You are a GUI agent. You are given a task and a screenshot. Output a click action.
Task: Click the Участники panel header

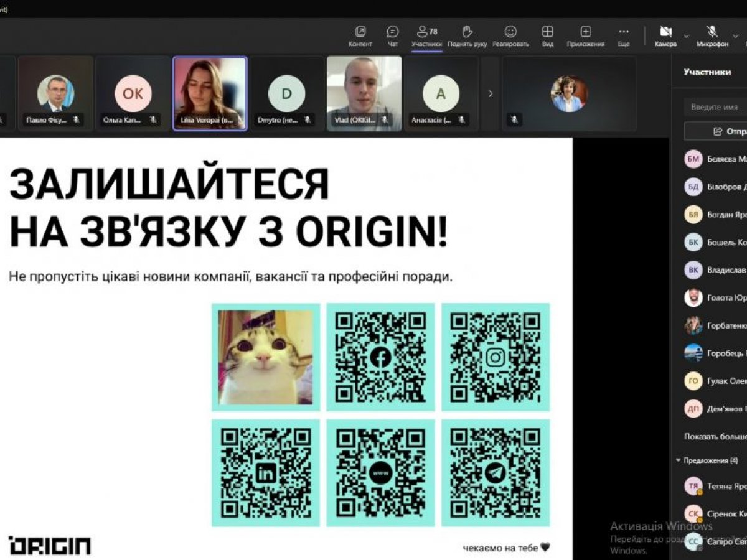pos(707,72)
